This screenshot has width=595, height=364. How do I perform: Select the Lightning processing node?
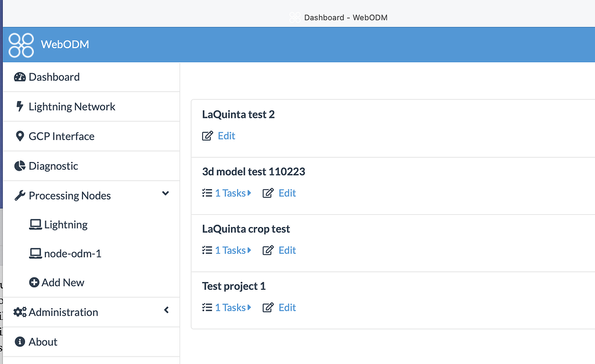tap(65, 225)
